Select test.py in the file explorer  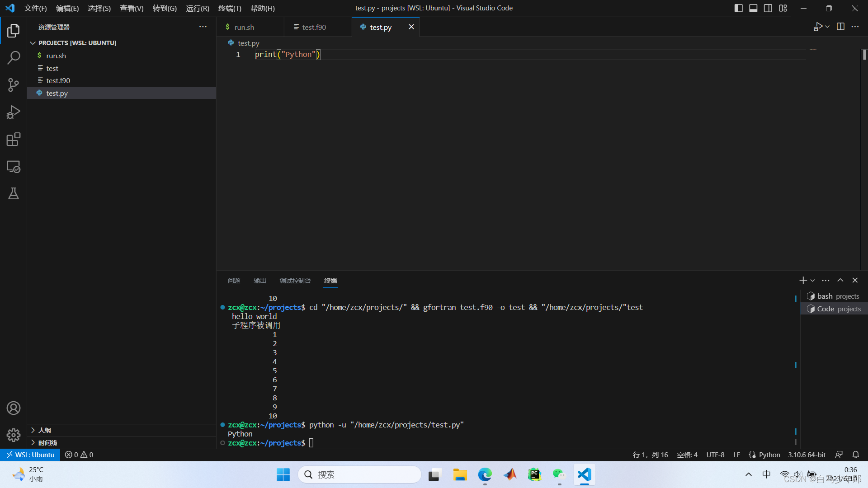pos(122,93)
